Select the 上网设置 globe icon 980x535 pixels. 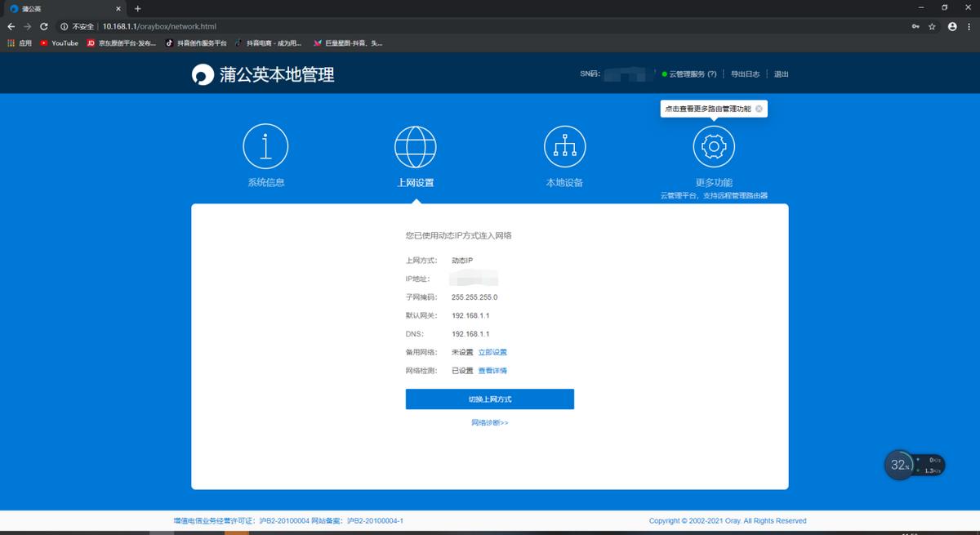point(415,145)
